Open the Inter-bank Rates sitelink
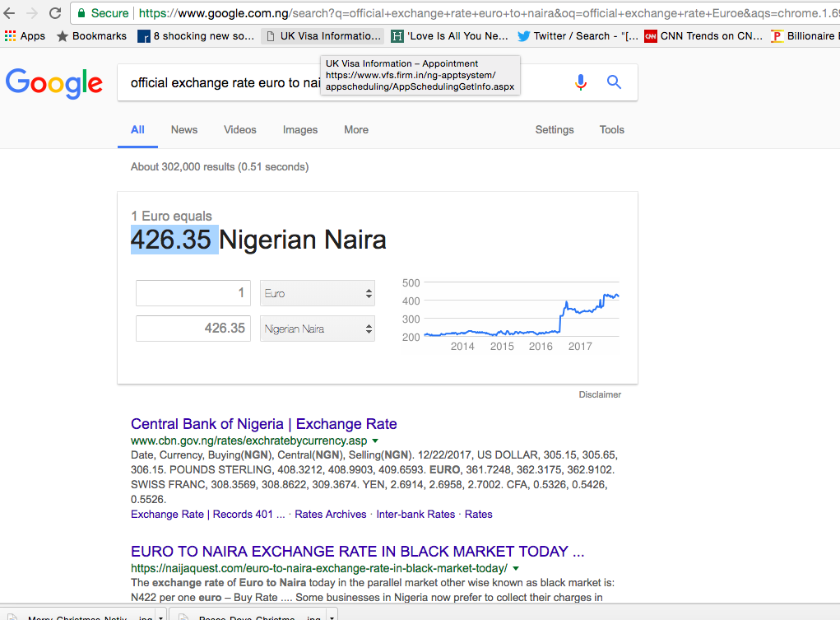The height and width of the screenshot is (620, 840). pos(415,515)
